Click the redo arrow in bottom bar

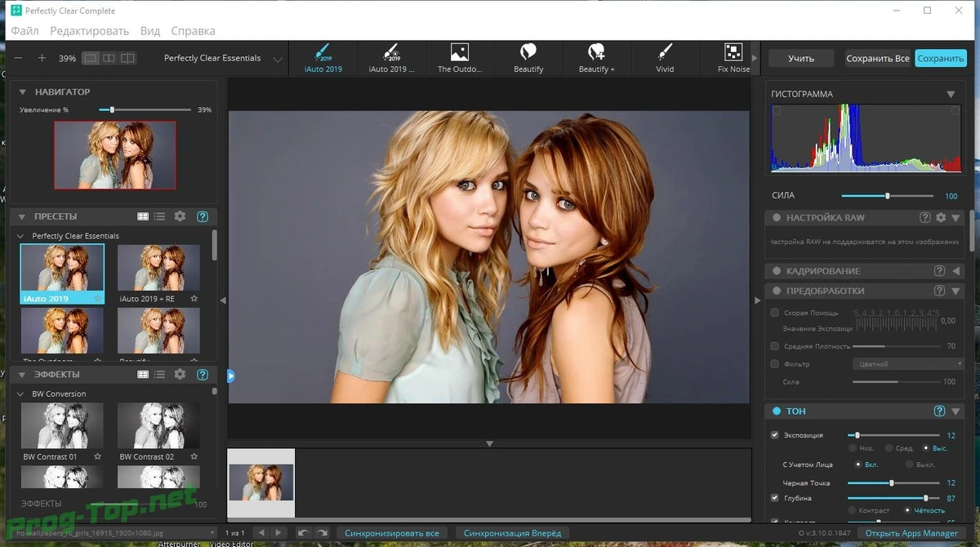point(323,533)
